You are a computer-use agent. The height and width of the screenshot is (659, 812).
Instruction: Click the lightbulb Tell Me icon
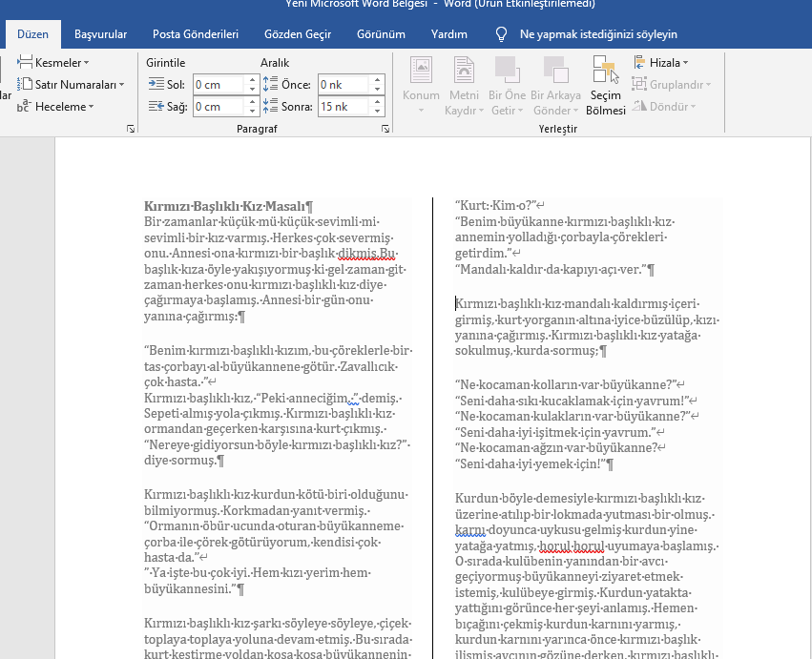click(x=501, y=34)
